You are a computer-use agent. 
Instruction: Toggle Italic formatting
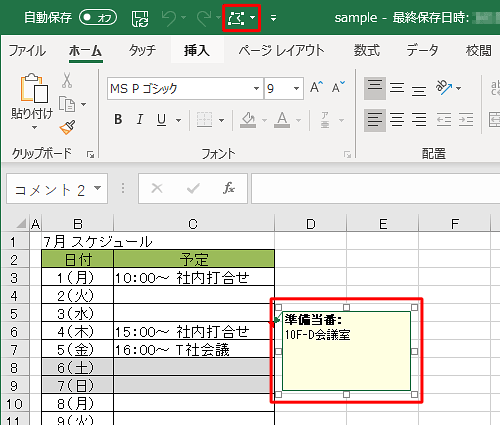click(x=140, y=119)
